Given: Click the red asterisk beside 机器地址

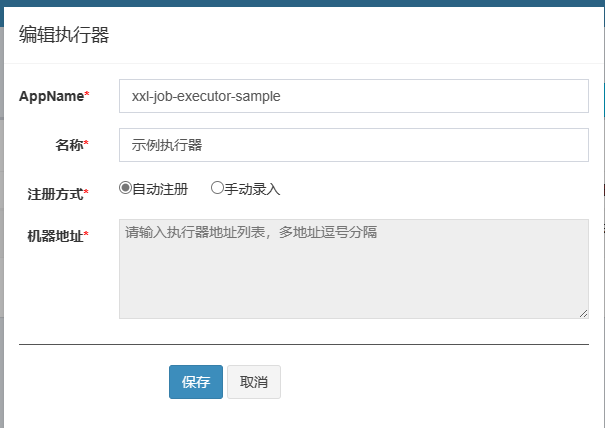Looking at the screenshot, I should click(86, 235).
